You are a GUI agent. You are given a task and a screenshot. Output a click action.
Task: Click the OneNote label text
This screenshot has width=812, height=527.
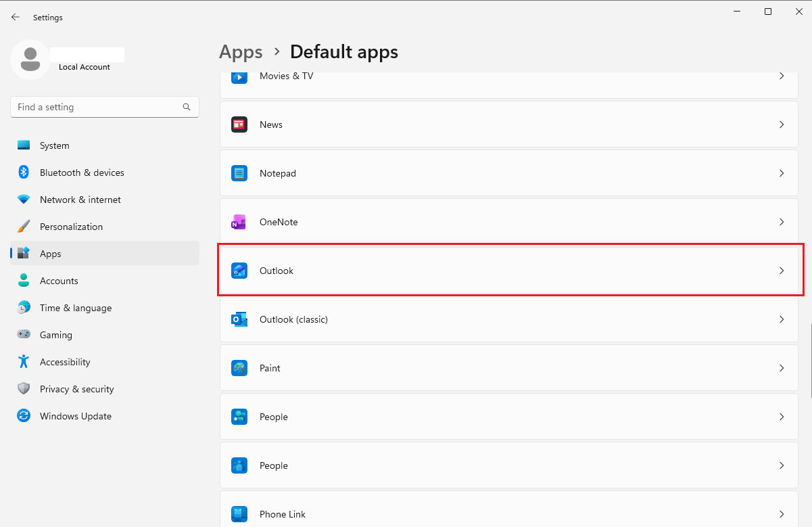(279, 222)
